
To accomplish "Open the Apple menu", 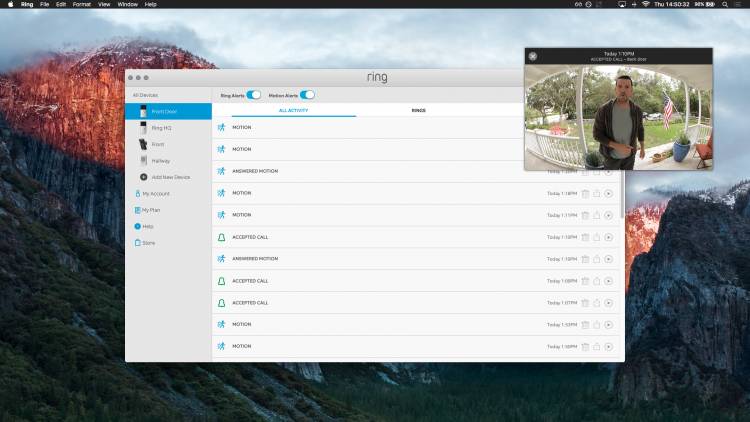I will click(x=11, y=4).
